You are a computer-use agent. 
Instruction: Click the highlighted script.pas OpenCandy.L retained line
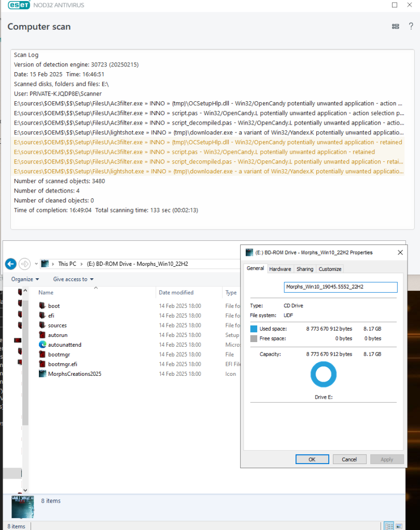194,152
